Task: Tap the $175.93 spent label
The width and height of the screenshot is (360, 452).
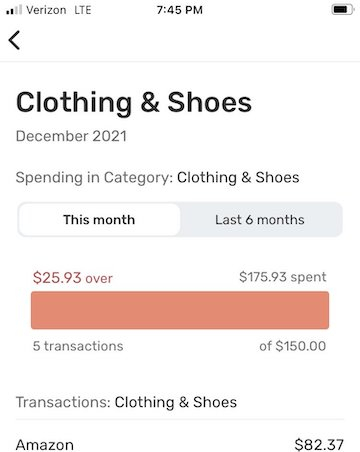Action: [283, 277]
